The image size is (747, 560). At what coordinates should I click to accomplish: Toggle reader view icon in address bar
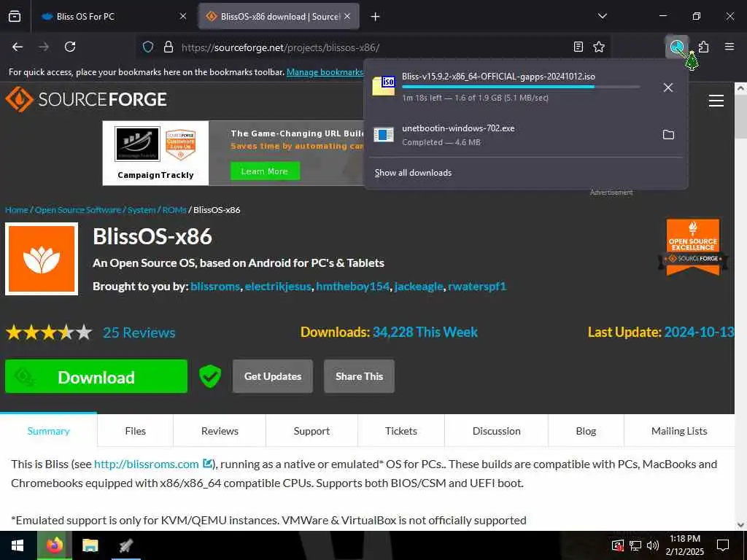pos(578,47)
